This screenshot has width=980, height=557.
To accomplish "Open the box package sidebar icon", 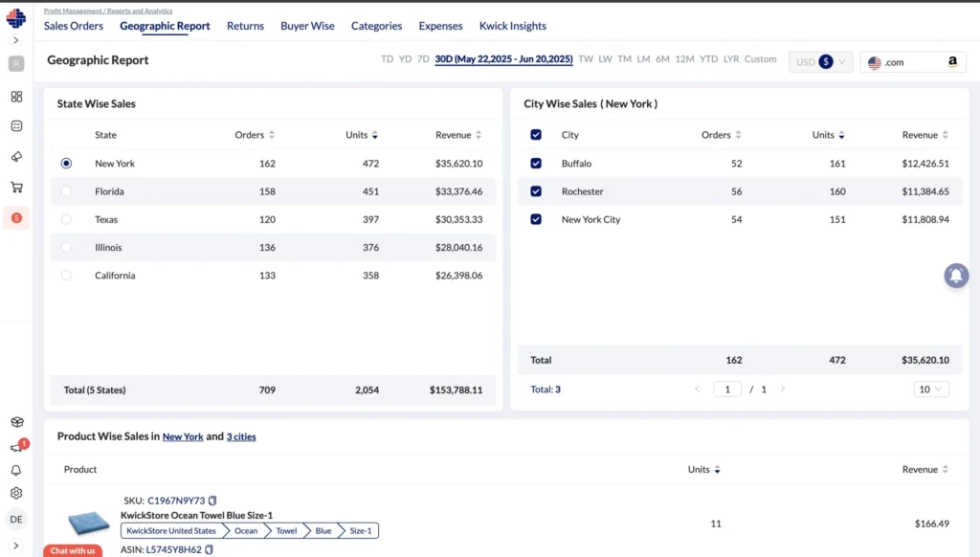I will [17, 422].
